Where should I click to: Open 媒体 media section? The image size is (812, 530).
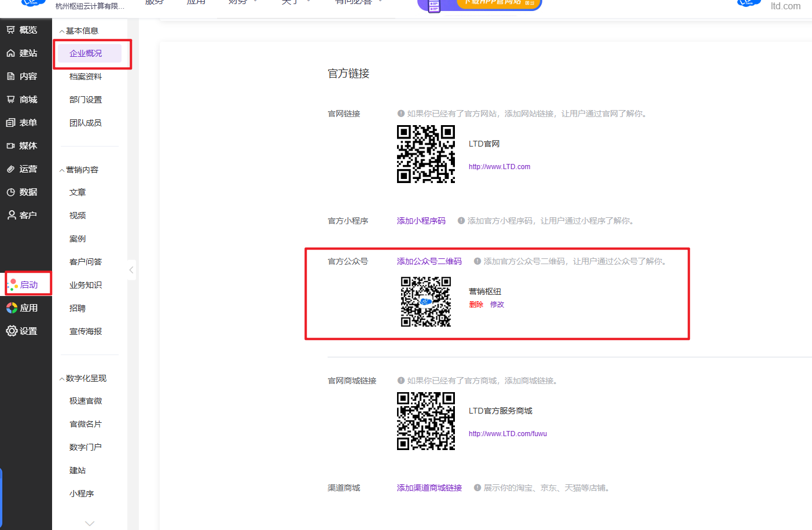click(22, 145)
